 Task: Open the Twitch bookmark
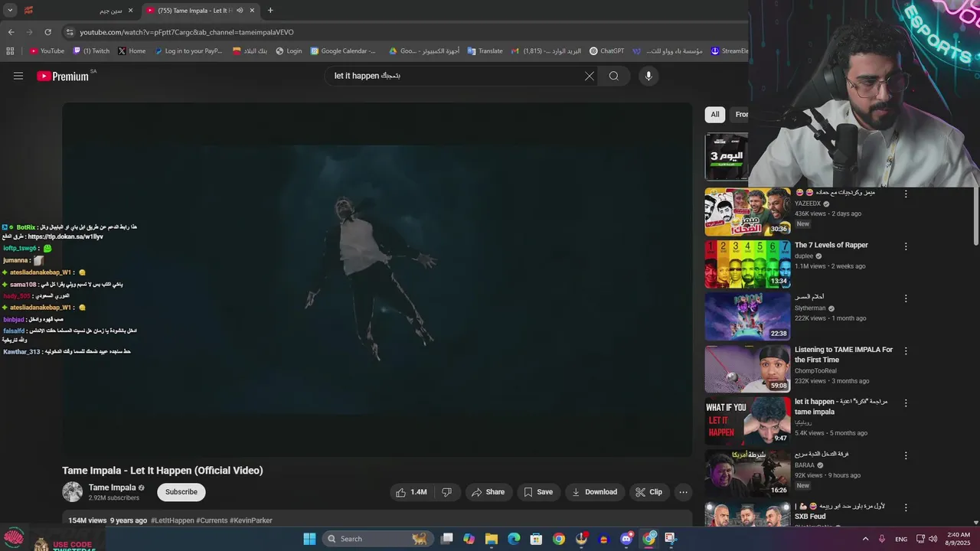[91, 51]
